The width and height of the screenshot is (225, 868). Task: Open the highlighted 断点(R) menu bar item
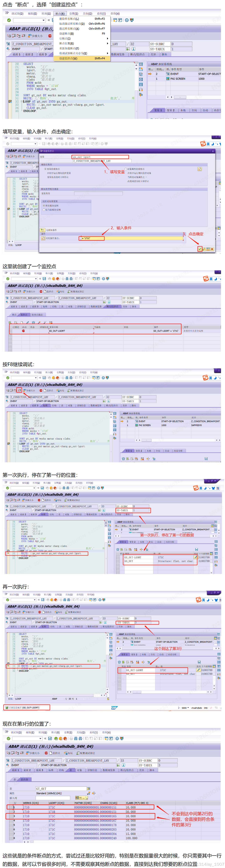(60, 13)
